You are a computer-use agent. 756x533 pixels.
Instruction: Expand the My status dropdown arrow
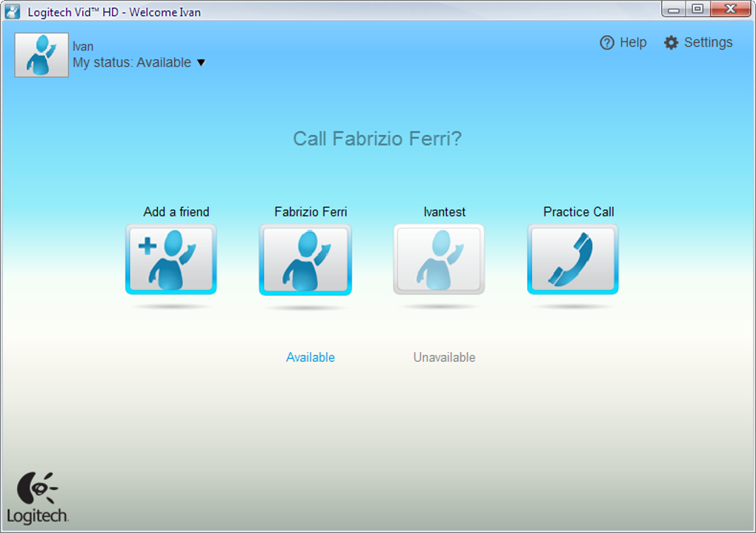click(x=202, y=63)
